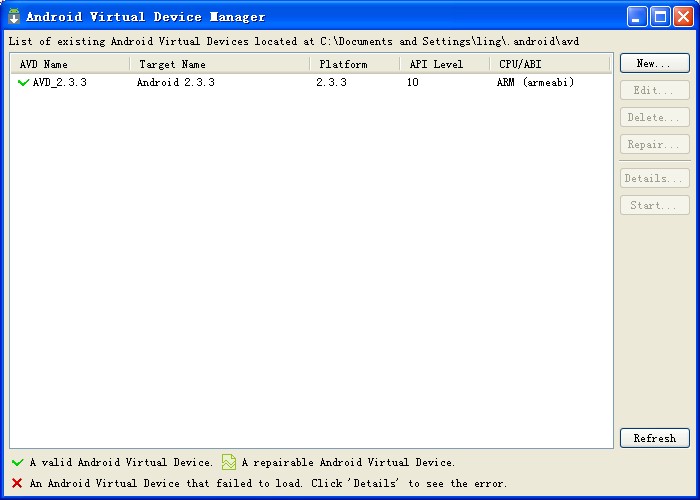Click the repairable device legend icon
The height and width of the screenshot is (500, 700).
point(229,462)
